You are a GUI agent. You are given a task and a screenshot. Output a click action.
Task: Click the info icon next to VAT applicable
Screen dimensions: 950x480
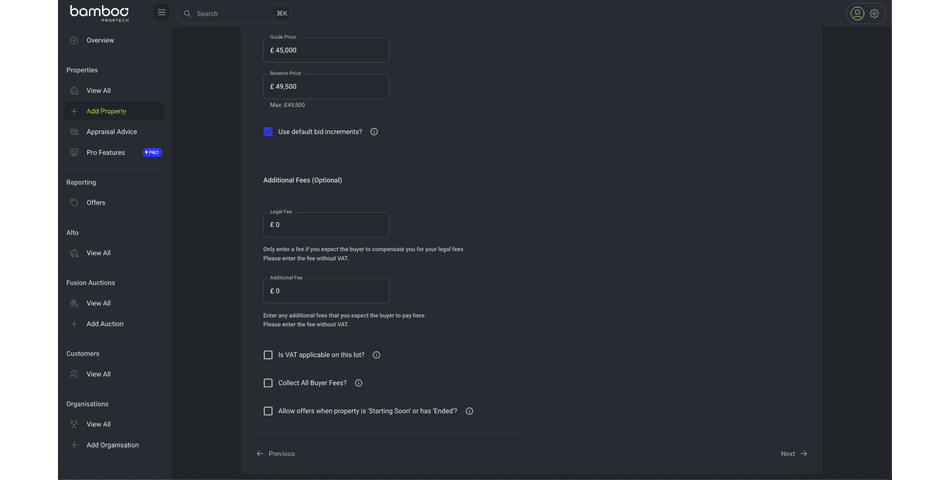tap(376, 355)
